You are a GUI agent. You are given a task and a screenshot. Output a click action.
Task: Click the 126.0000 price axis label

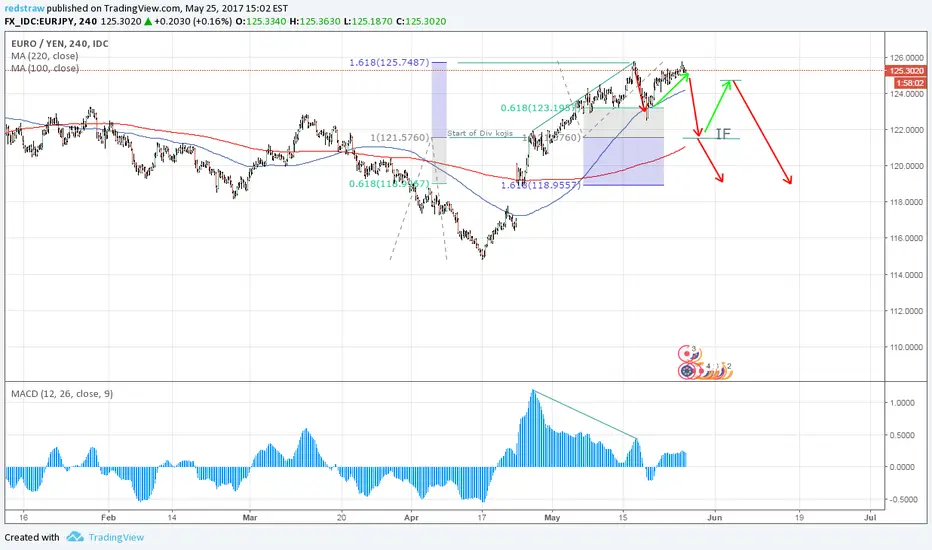tap(906, 58)
